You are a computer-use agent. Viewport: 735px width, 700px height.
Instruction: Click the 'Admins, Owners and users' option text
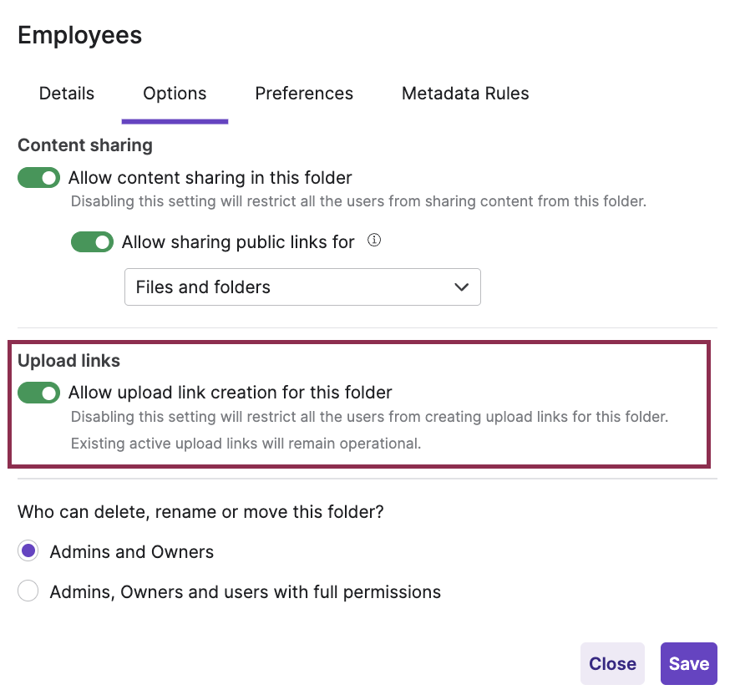tap(245, 592)
